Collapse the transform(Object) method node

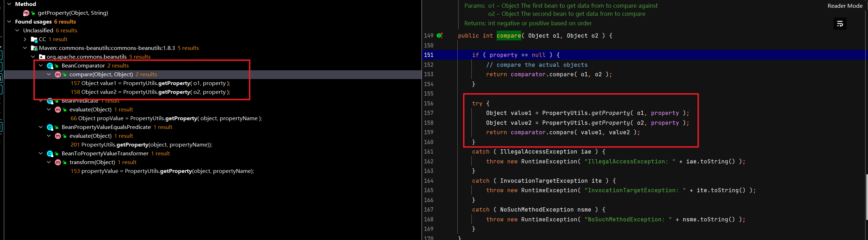pos(49,162)
